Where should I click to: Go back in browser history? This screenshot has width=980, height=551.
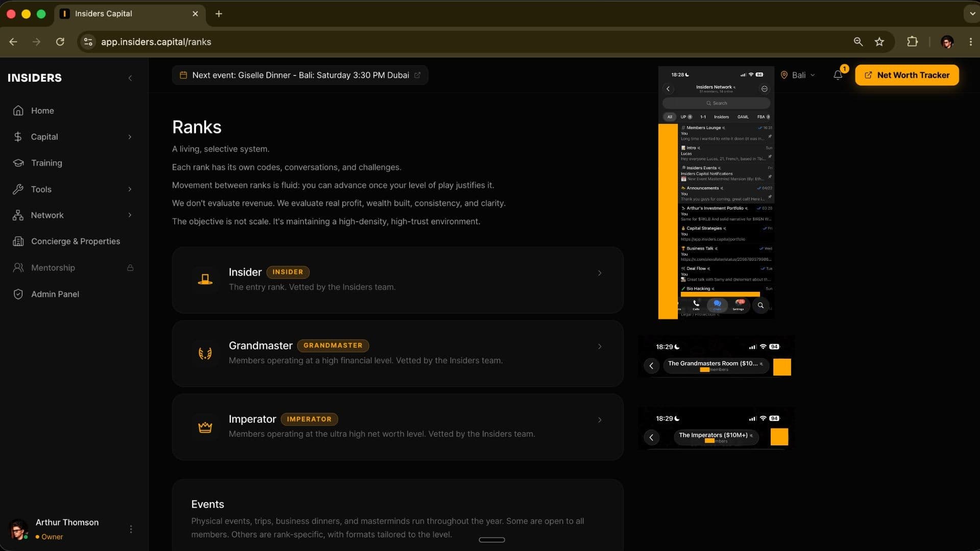13,42
